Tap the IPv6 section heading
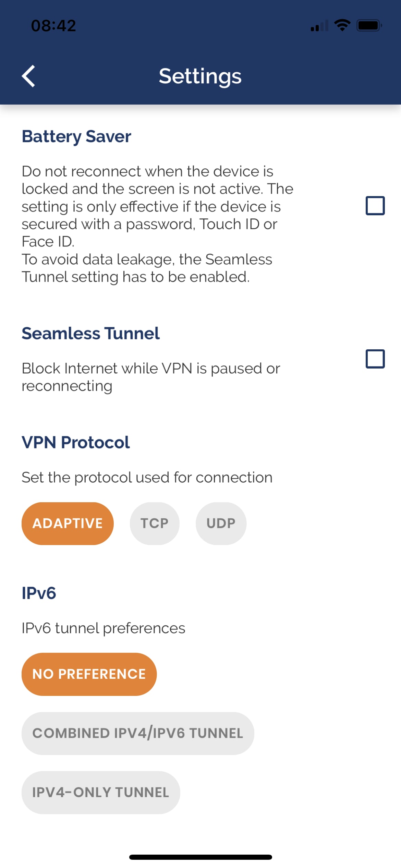The width and height of the screenshot is (401, 868). coord(39,593)
